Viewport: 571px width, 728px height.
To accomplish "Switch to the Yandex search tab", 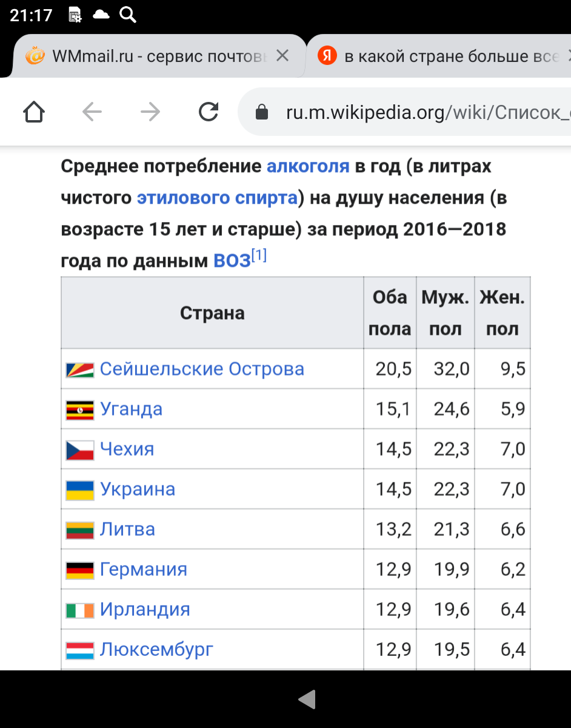I will 449,56.
